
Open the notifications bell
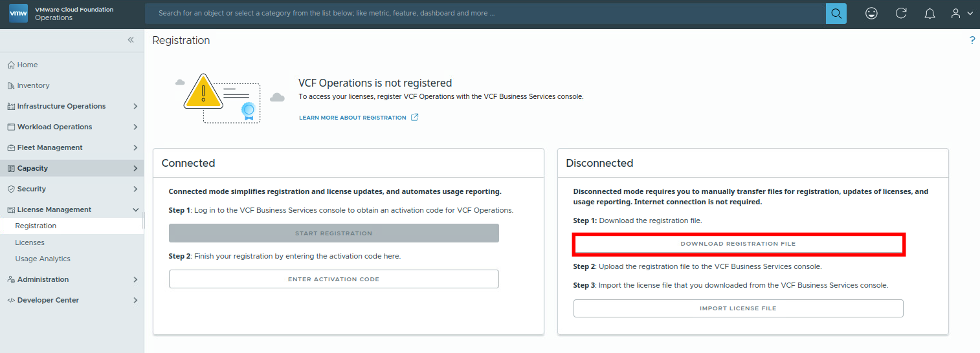pyautogui.click(x=930, y=13)
